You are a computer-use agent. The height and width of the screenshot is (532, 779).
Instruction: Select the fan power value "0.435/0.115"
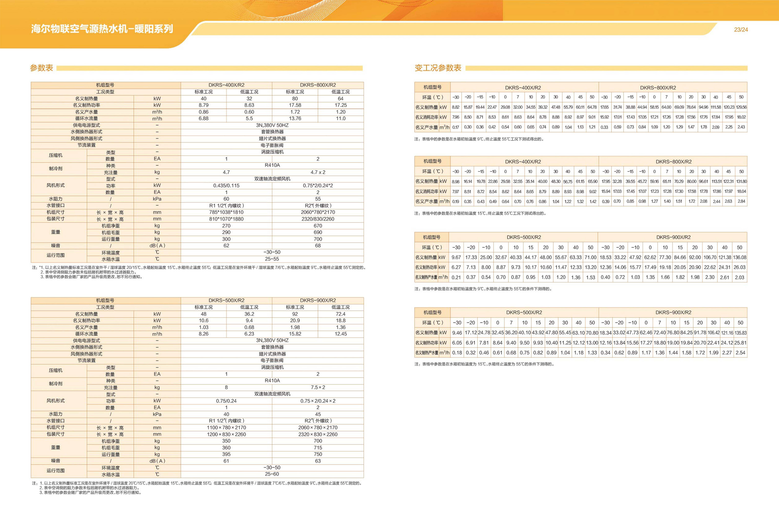(x=226, y=185)
